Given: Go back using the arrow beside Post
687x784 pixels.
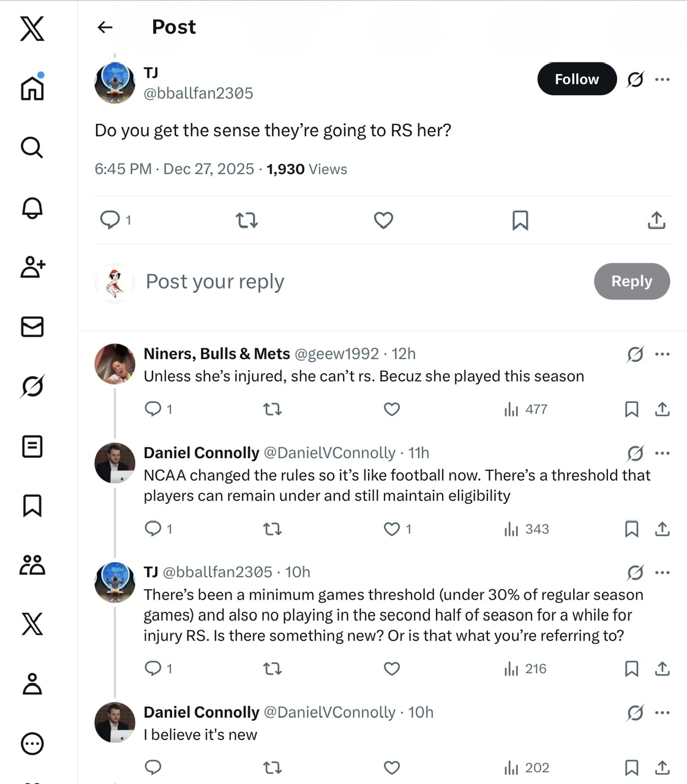Looking at the screenshot, I should [x=105, y=27].
